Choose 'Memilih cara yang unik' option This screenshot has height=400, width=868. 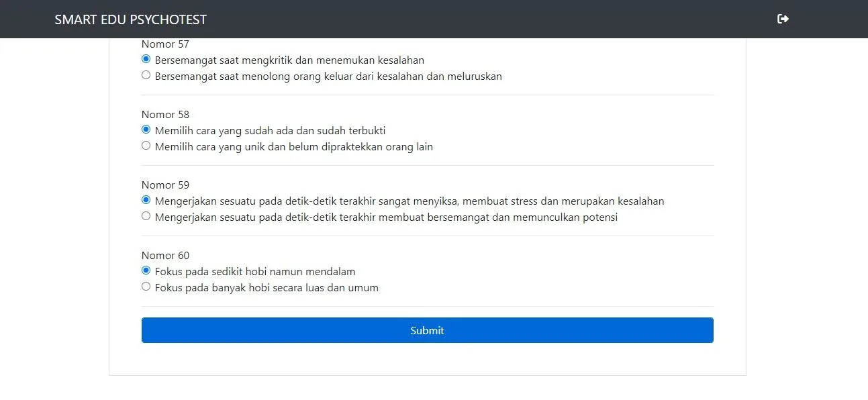146,146
